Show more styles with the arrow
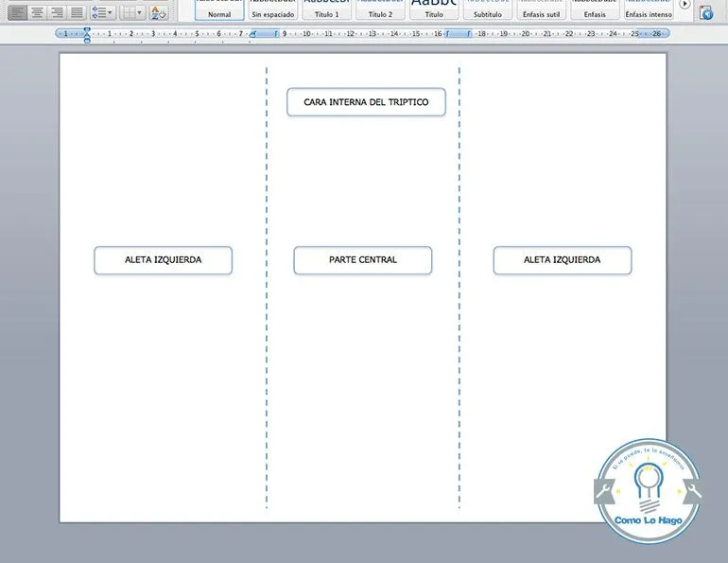The image size is (728, 563). (x=685, y=4)
